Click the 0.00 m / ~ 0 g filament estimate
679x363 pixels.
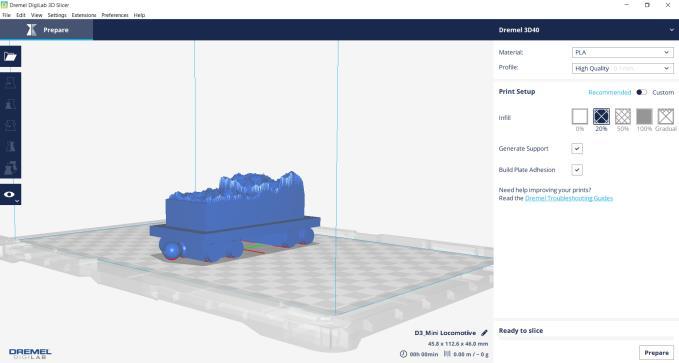[471, 354]
